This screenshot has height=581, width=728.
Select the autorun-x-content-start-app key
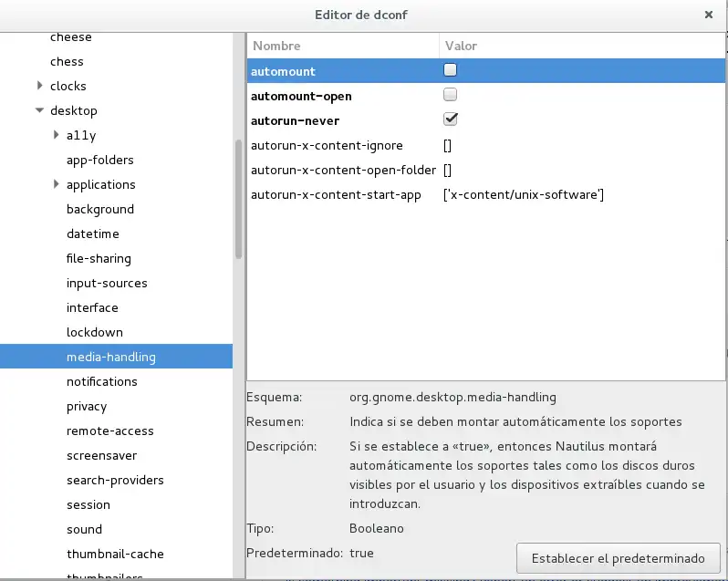tap(336, 195)
